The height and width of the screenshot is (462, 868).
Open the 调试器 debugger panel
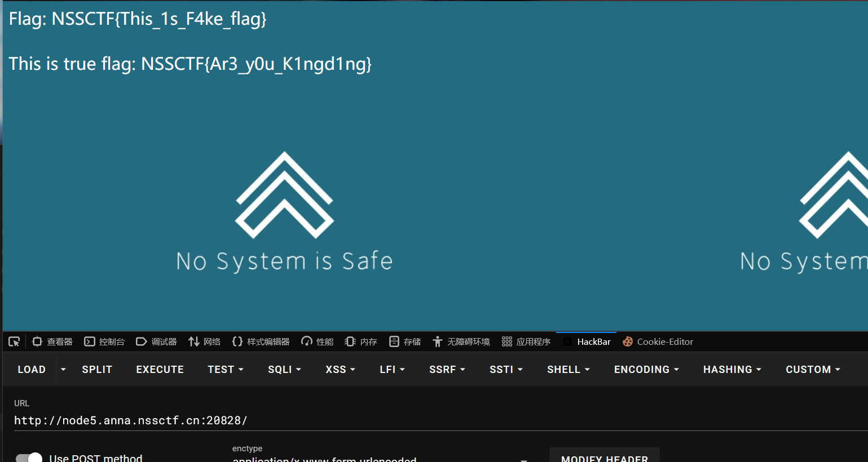[156, 341]
